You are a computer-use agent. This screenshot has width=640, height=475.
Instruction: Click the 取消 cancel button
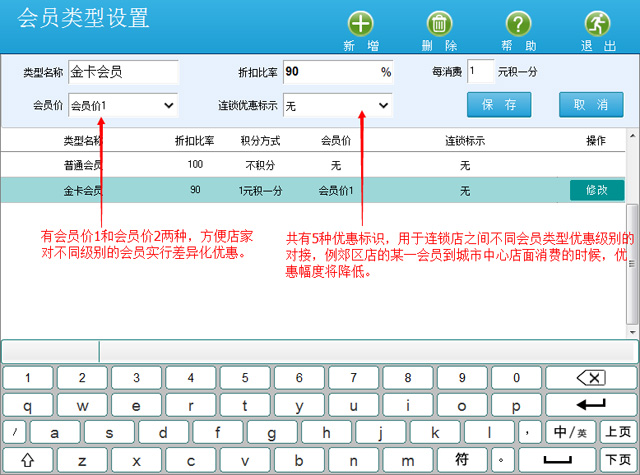590,105
